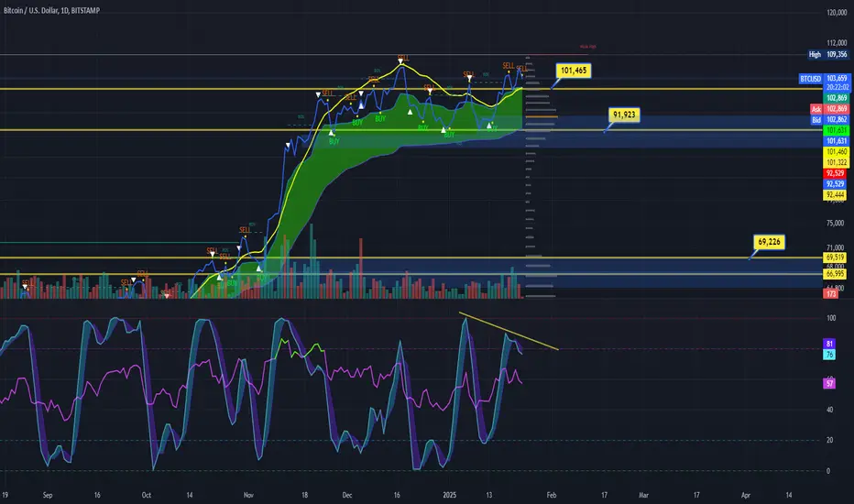Click the 0 oscillator scale mark
854x504 pixels.
pos(827,471)
